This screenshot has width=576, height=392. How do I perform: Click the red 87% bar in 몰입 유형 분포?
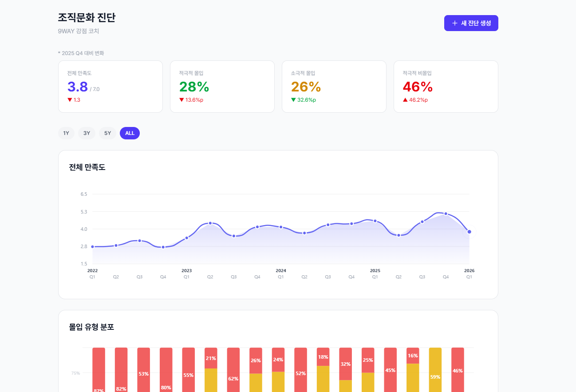(99, 371)
